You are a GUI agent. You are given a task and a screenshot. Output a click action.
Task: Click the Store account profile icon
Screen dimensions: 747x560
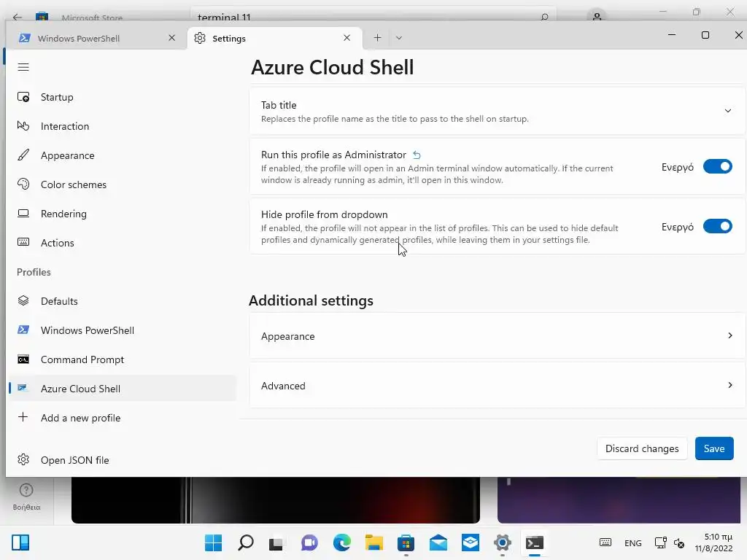[597, 16]
